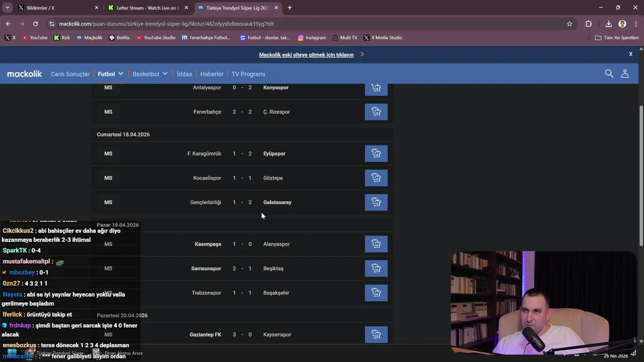644x362 pixels.
Task: Select the Türkiye Trendyol Süper Lig tab
Action: pos(237,8)
